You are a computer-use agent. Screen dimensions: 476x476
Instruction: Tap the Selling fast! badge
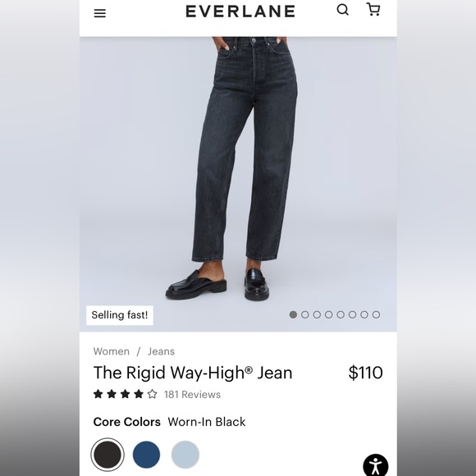[x=120, y=315]
